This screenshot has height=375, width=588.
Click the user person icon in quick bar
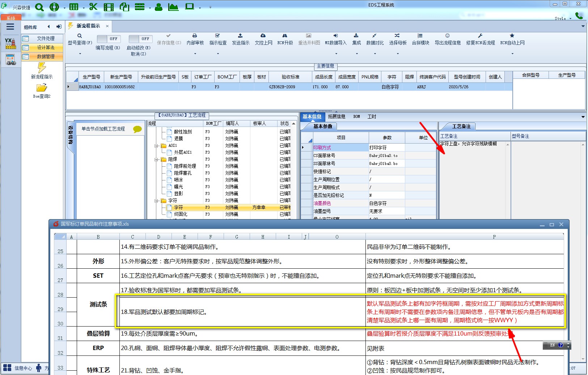158,7
